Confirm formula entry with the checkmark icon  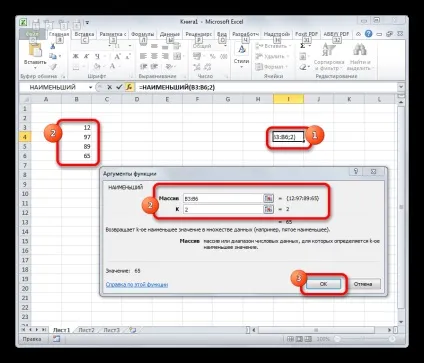119,87
